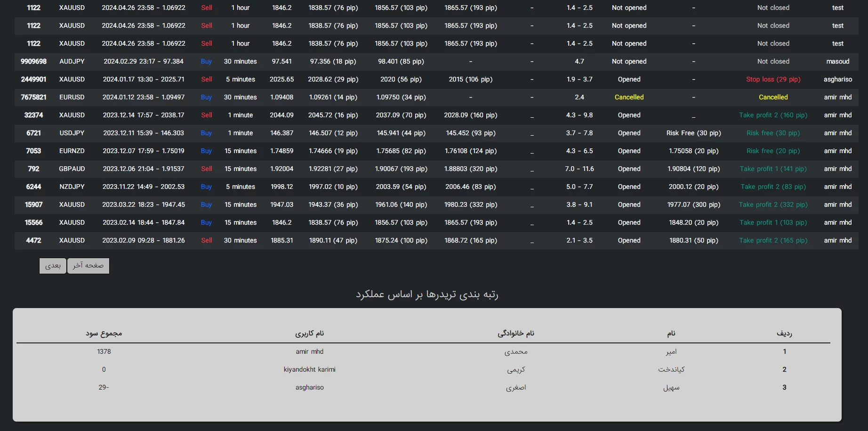Click the AUDJPY symbol cell

point(72,61)
